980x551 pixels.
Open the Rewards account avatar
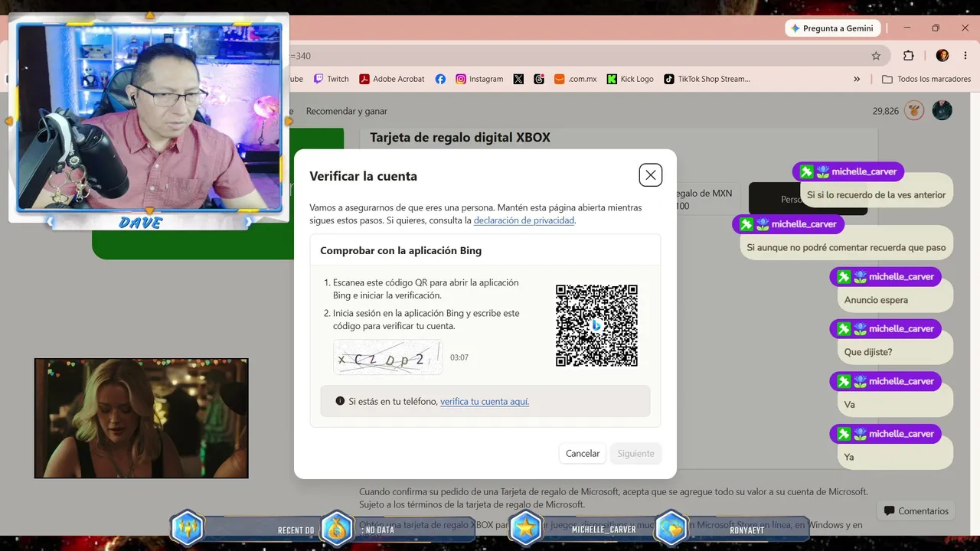click(942, 110)
